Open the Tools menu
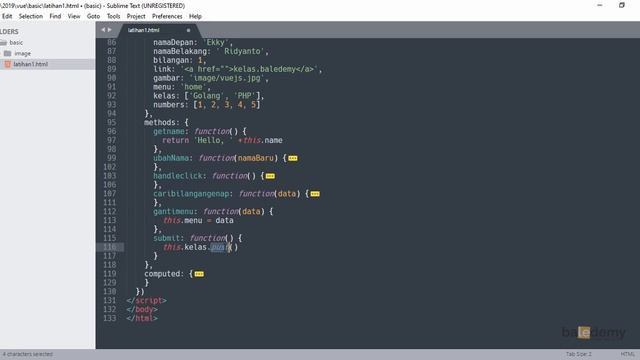 coord(113,16)
